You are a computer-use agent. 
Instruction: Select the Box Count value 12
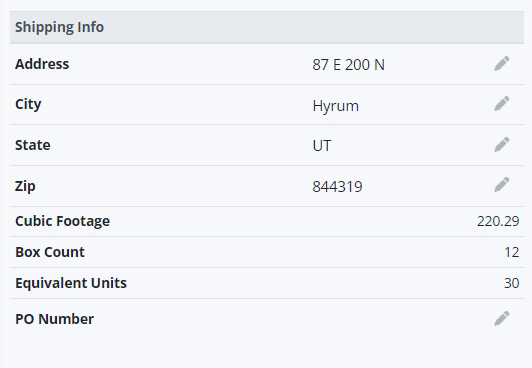[x=512, y=252]
